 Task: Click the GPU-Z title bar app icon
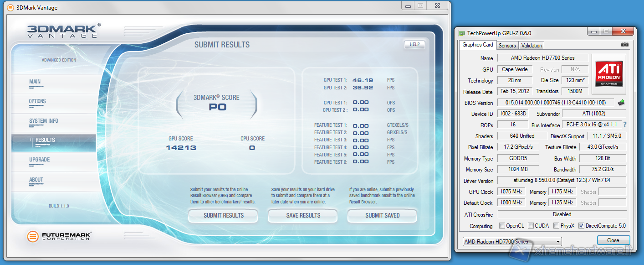461,33
